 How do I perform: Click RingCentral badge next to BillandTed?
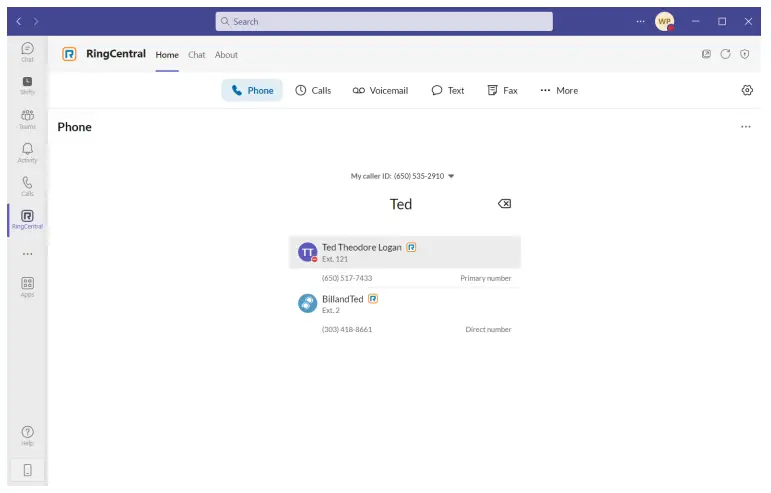pos(373,298)
